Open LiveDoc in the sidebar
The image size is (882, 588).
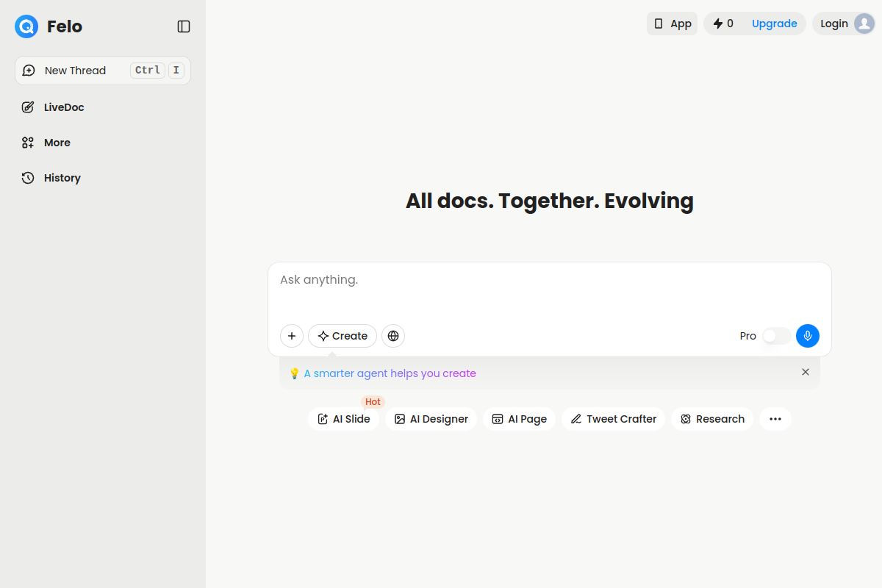point(103,107)
